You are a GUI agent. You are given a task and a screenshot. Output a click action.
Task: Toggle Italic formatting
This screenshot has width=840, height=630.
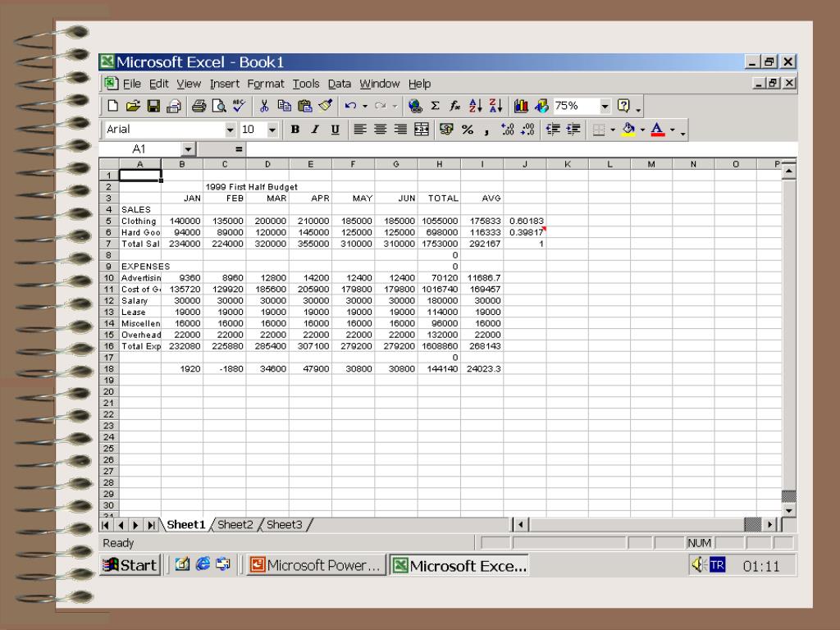(x=315, y=130)
